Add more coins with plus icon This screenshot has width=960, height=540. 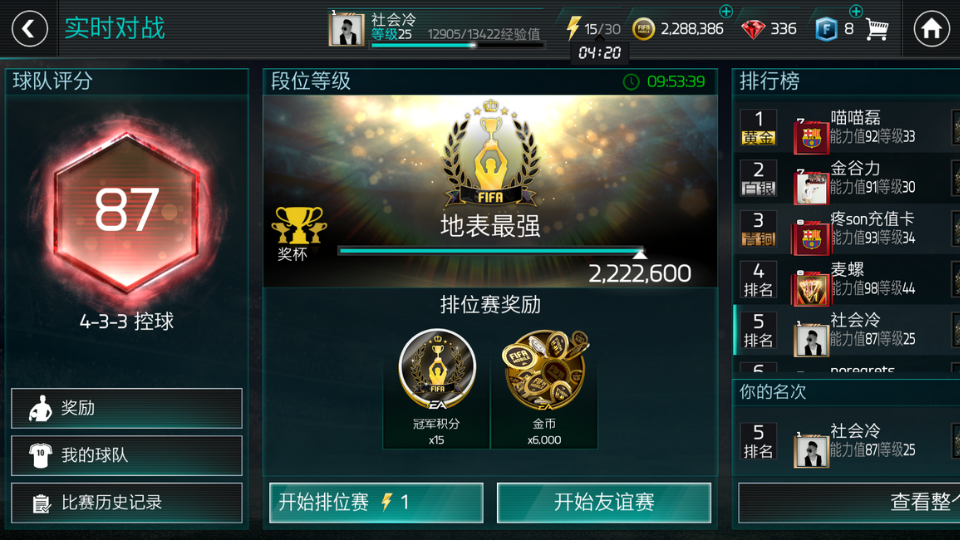726,11
